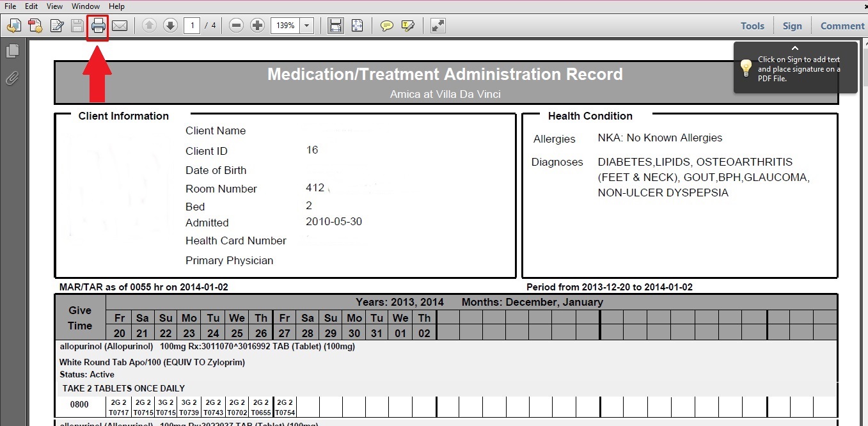Open the Comment pane

point(842,26)
